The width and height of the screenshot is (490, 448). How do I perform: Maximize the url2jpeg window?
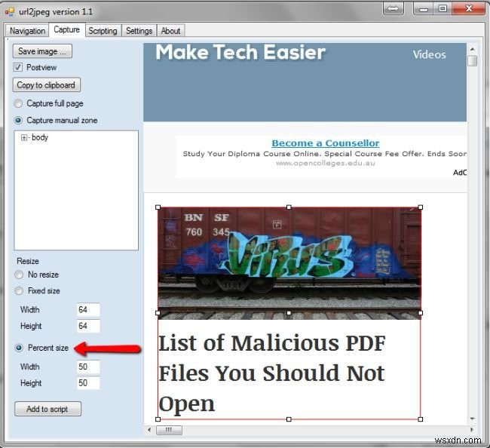443,9
